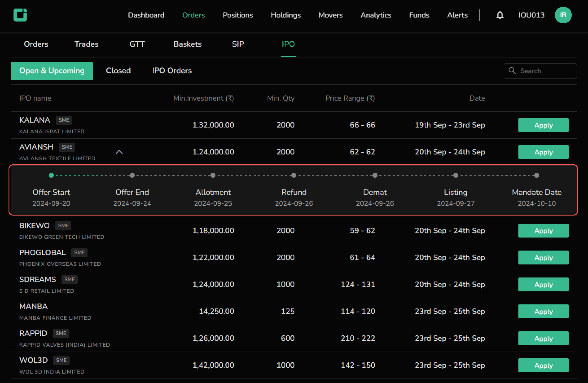Click the green app logo icon
The width and height of the screenshot is (588, 383).
click(x=20, y=15)
